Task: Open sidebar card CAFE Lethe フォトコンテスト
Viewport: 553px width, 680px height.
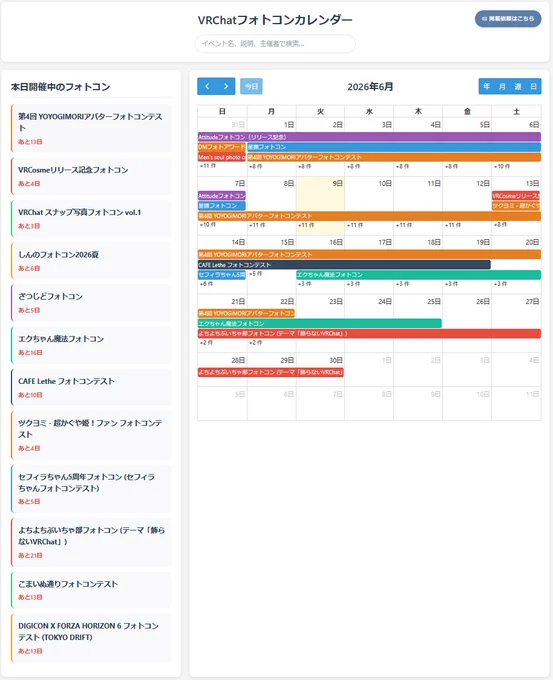Action: pos(91,387)
